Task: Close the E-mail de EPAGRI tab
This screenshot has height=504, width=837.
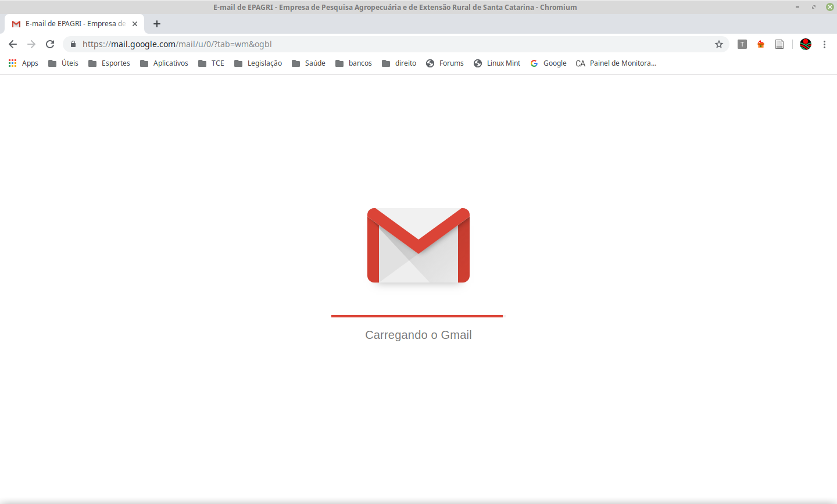Action: click(x=135, y=24)
